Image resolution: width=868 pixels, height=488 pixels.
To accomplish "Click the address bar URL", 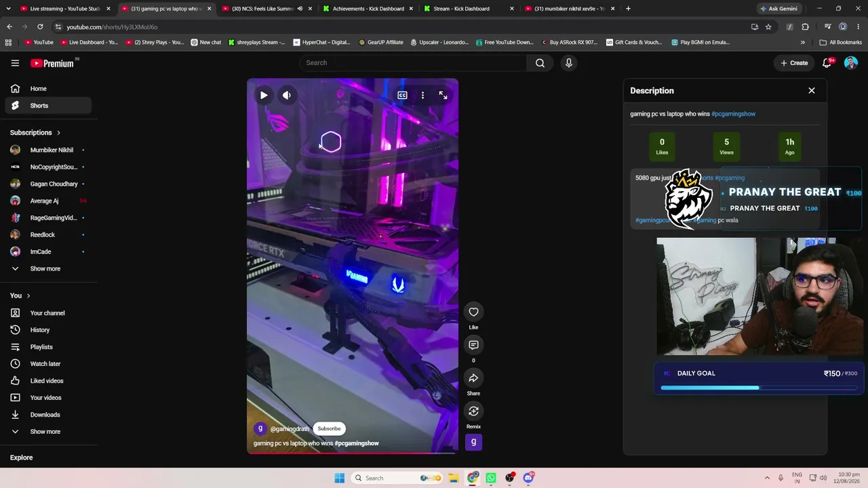I will [x=112, y=27].
